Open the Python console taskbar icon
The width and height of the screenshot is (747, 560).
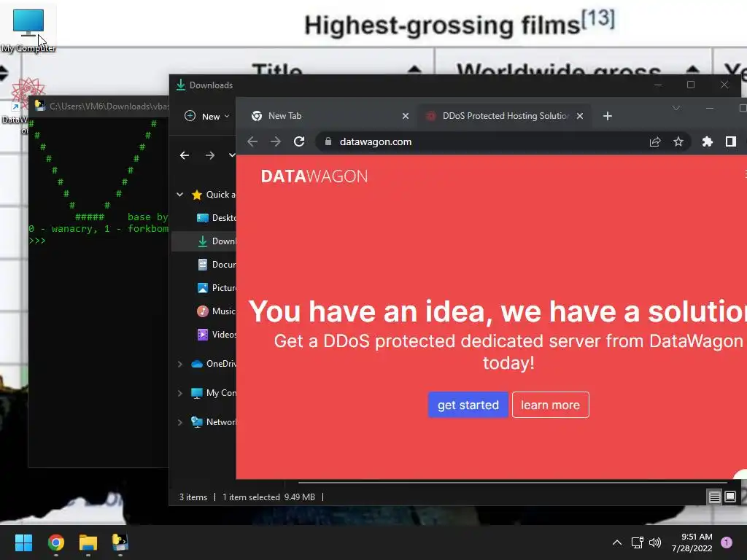coord(120,542)
